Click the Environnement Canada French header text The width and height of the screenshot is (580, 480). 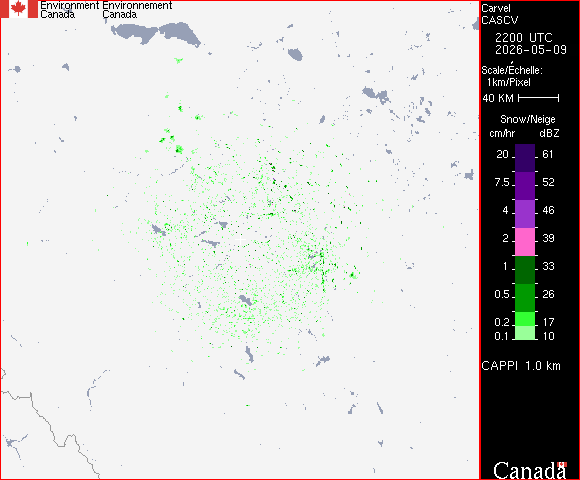pos(137,10)
